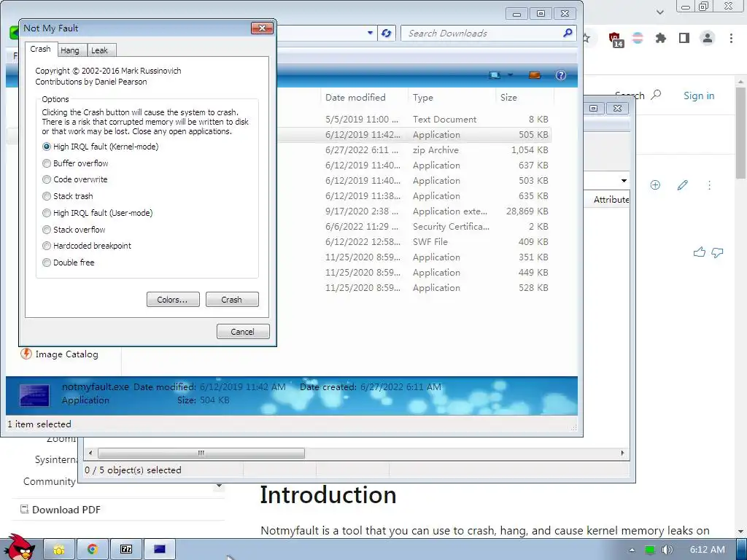747x560 pixels.
Task: Close the Not My Fault dialog via X
Action: [262, 28]
